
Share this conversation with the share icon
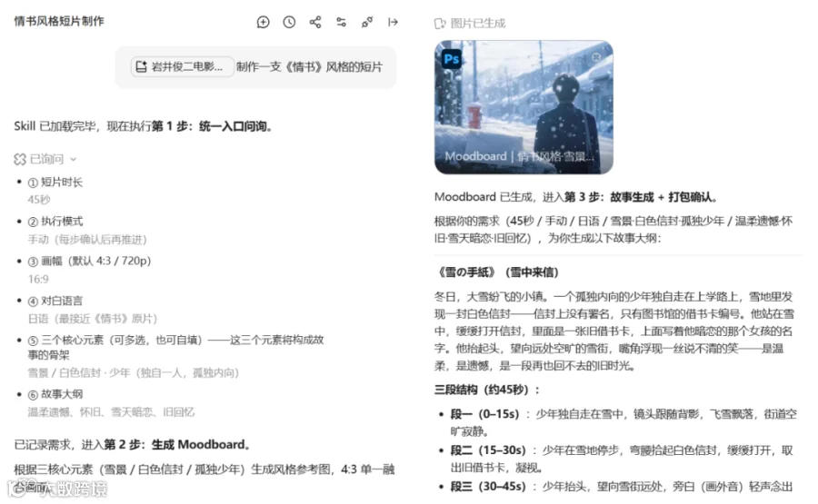click(x=315, y=22)
